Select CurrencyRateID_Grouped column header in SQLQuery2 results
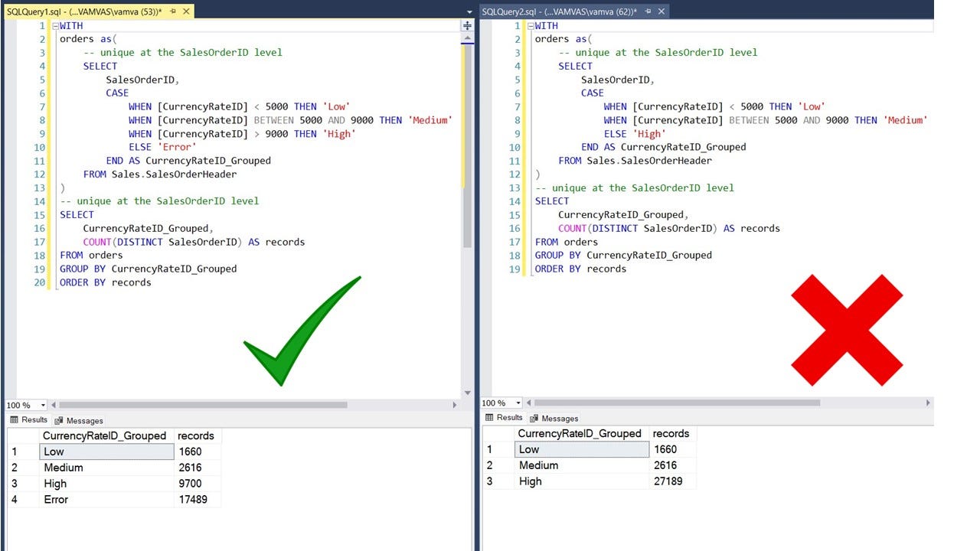The width and height of the screenshot is (980, 551). point(581,433)
